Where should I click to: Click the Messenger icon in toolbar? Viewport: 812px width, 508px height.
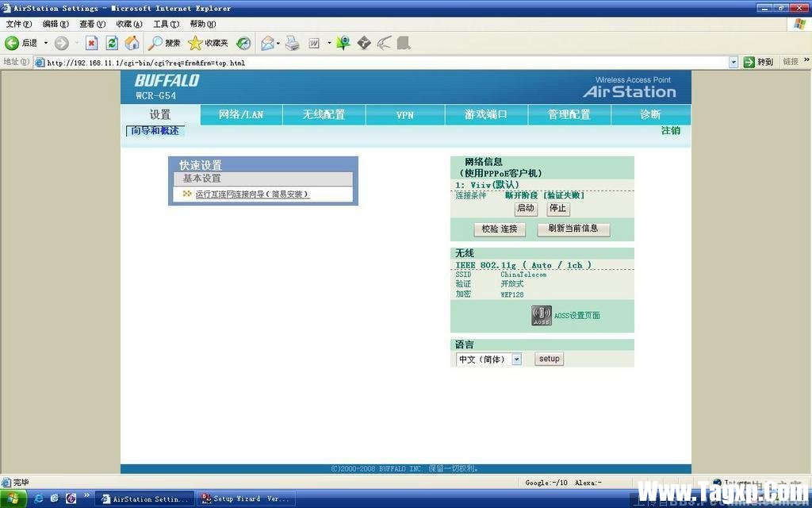[343, 43]
